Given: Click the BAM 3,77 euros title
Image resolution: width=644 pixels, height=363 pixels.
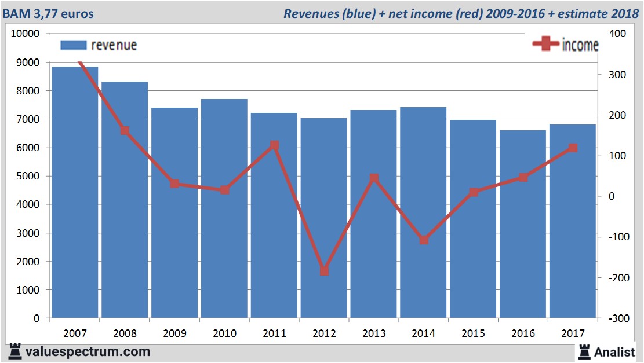Looking at the screenshot, I should pyautogui.click(x=48, y=13).
